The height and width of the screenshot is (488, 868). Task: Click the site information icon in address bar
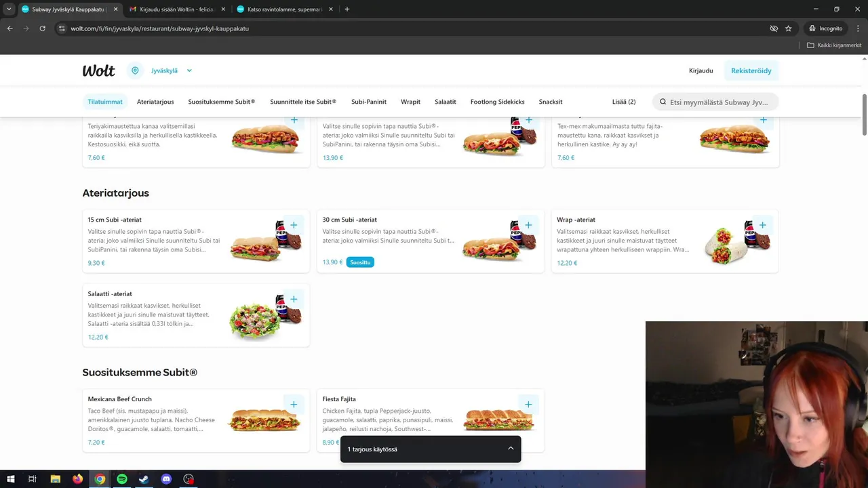point(62,28)
